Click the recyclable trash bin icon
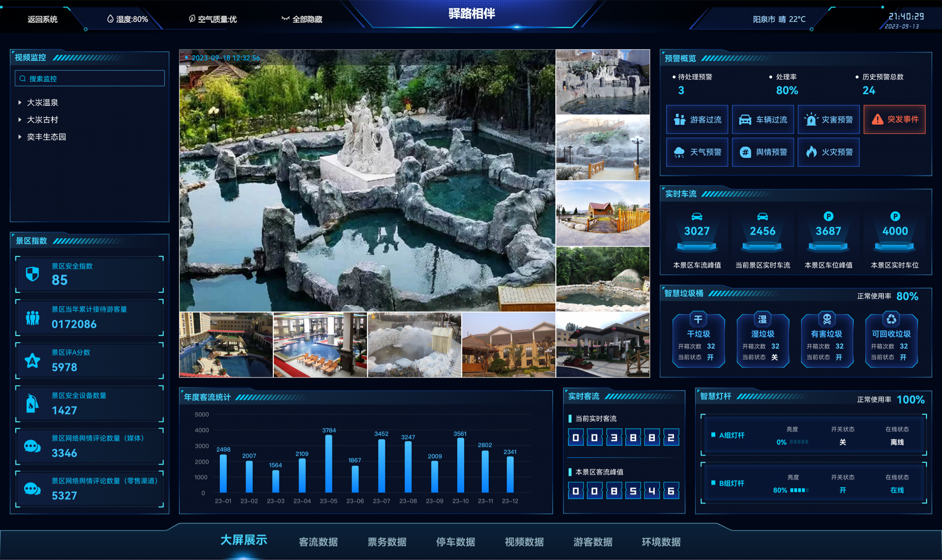 pos(891,319)
